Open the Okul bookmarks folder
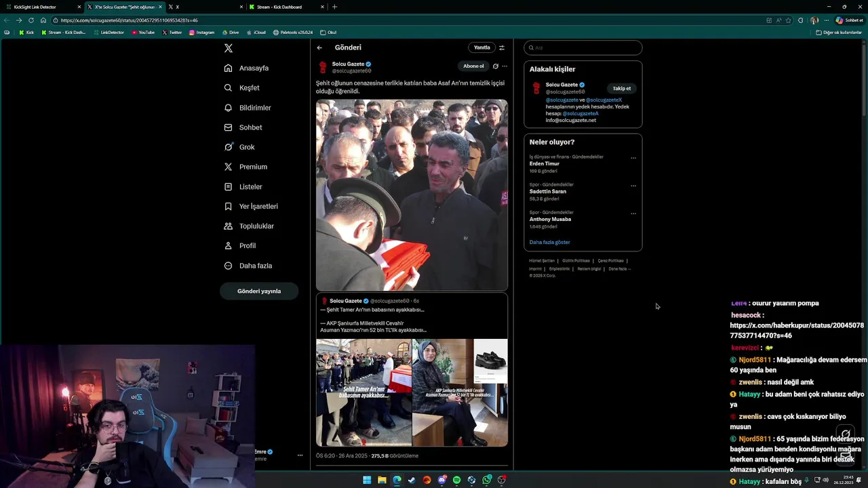The width and height of the screenshot is (868, 488). (328, 33)
